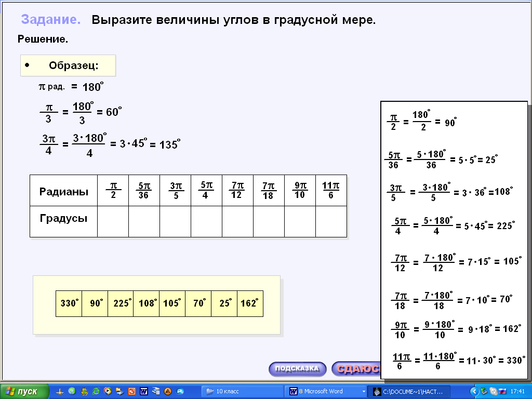The image size is (532, 399).
Task: Launch PowerPoint from the quick launch bar
Action: point(131,392)
